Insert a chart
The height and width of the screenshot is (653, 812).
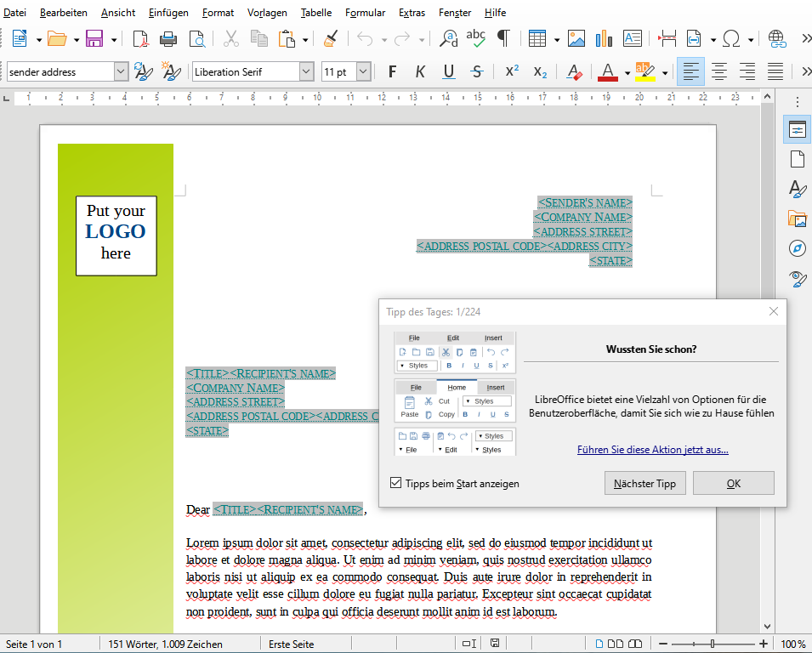point(604,39)
